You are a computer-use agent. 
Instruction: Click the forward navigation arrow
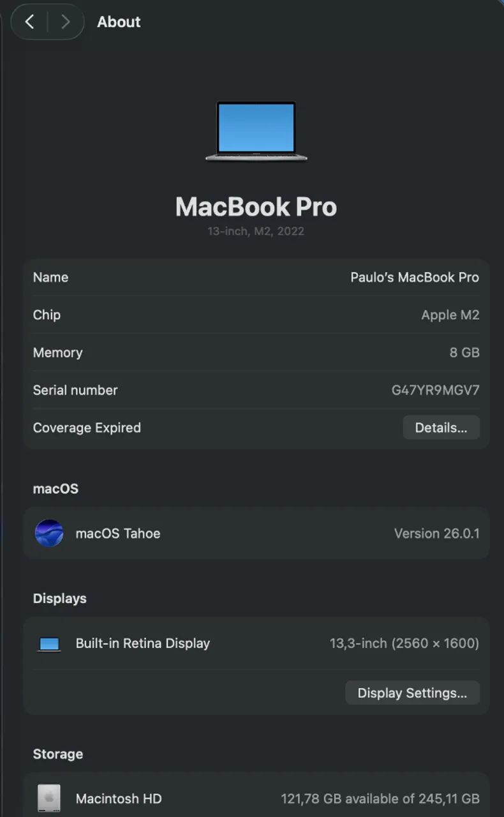[x=66, y=21]
